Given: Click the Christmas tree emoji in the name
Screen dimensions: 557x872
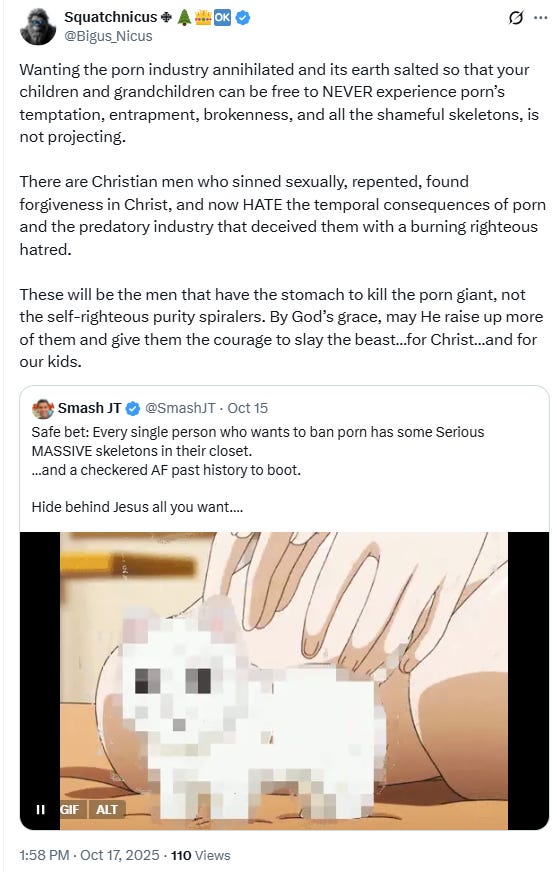Looking at the screenshot, I should (x=185, y=18).
